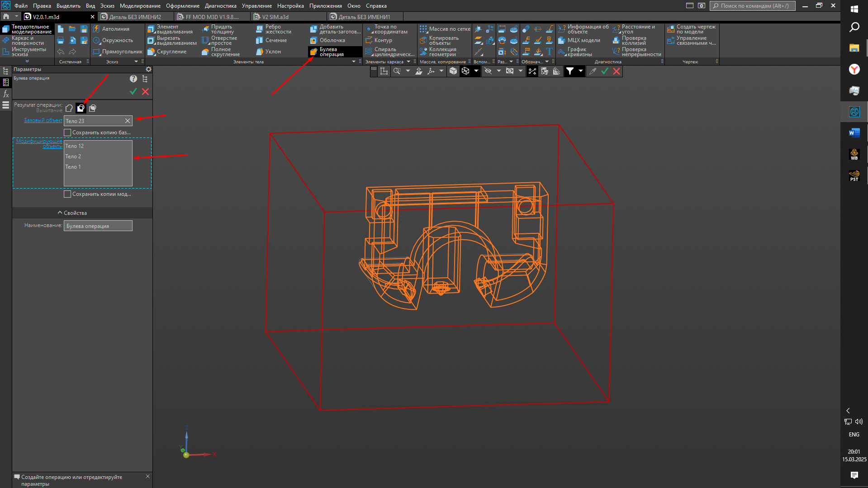Toggle shaded display mode cube
The image size is (868, 488).
point(453,71)
